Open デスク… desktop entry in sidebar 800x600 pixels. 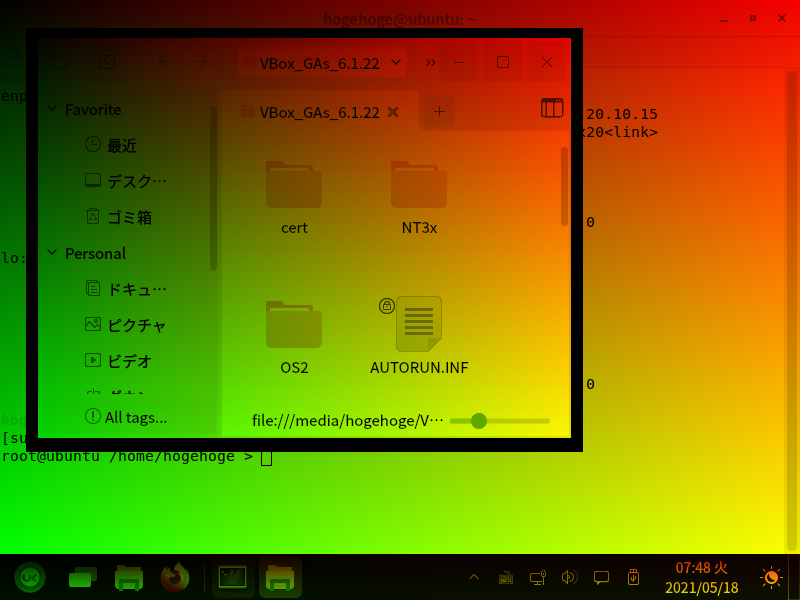point(125,181)
